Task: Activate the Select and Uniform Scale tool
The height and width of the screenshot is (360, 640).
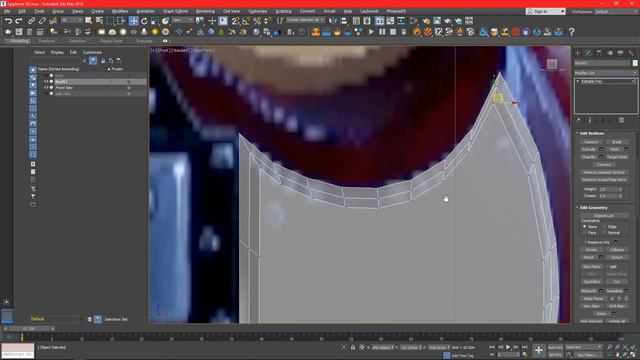Action: coord(155,21)
